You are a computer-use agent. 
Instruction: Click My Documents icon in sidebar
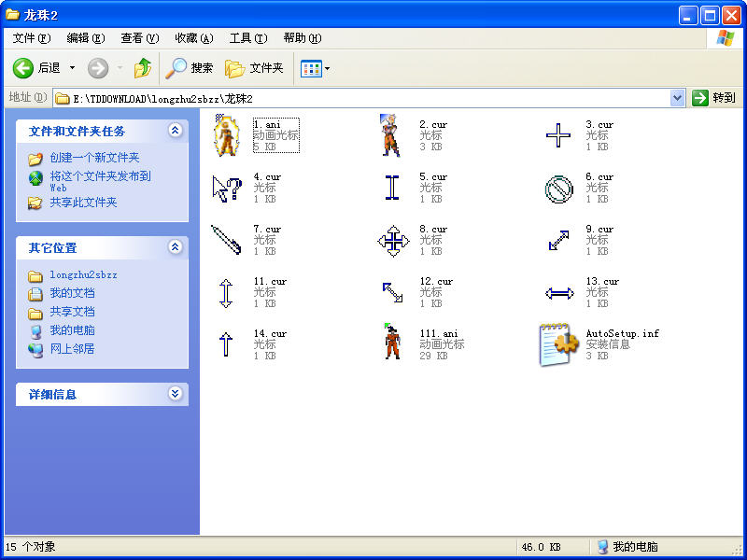pyautogui.click(x=35, y=294)
